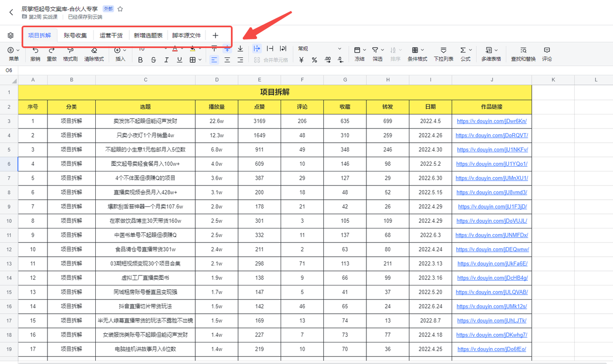The height and width of the screenshot is (364, 613).
Task: Expand the 菜单 menu chevron
Action: [18, 50]
